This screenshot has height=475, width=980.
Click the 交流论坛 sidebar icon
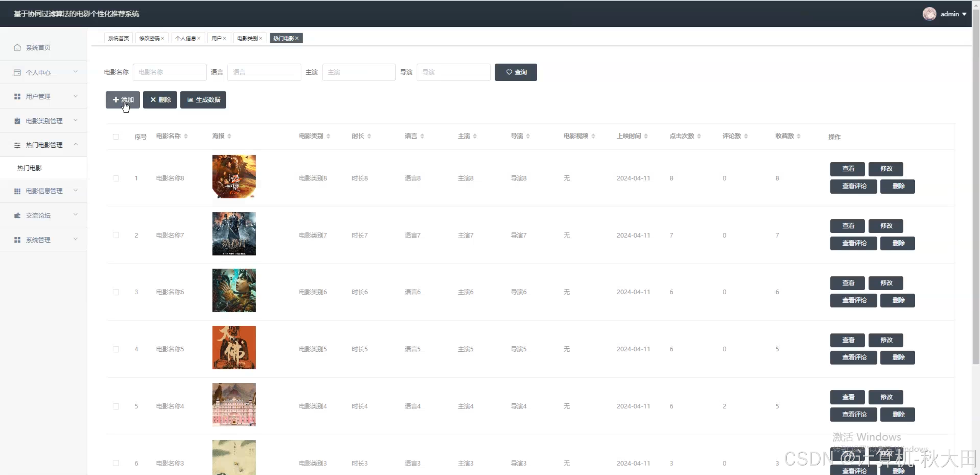tap(17, 215)
